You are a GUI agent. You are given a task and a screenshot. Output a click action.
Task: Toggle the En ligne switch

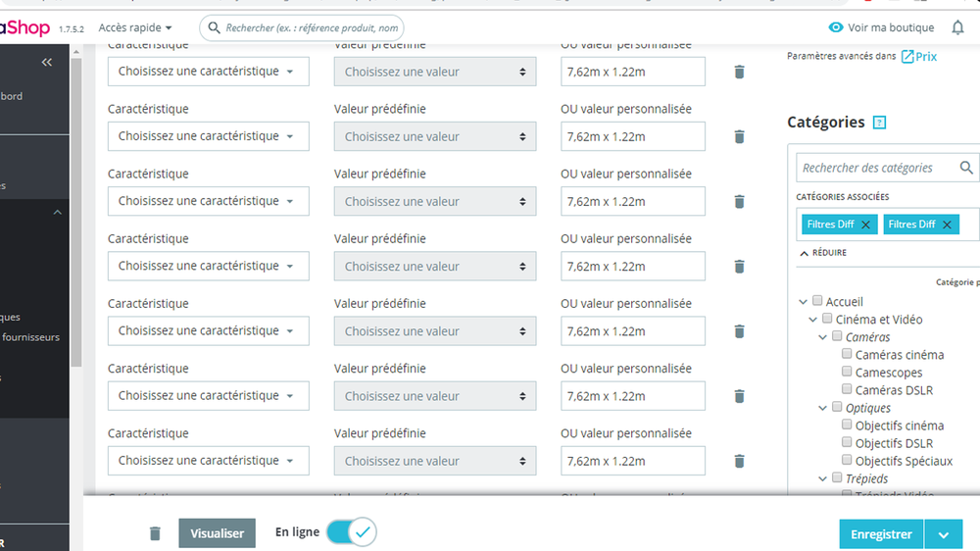[350, 532]
